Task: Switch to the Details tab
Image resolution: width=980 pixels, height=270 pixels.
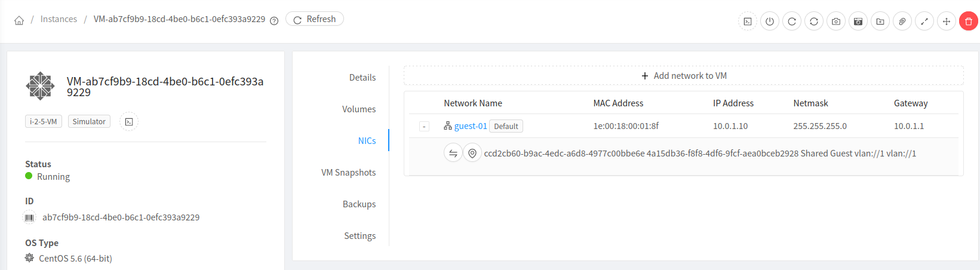Action: click(x=362, y=78)
